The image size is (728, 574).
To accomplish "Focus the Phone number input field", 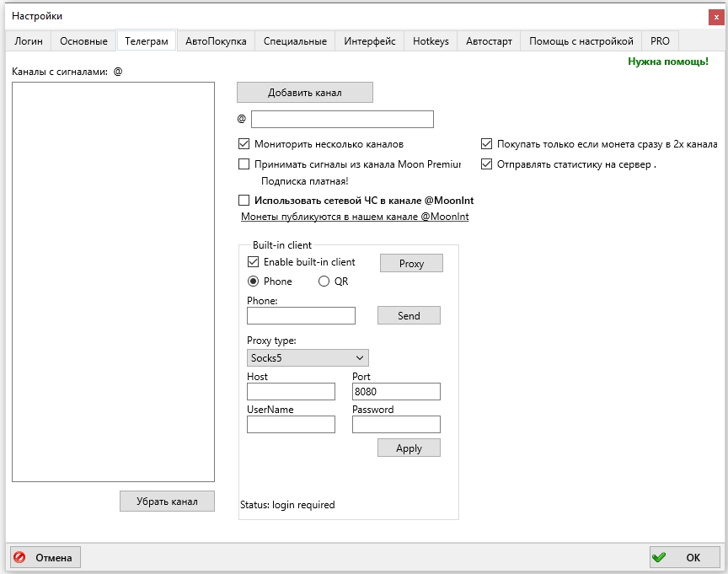I will [x=301, y=316].
